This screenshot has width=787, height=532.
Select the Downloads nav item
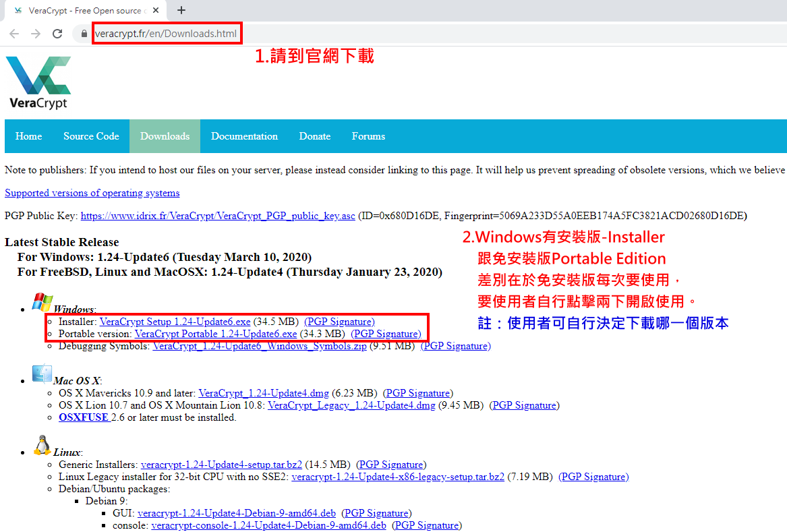coord(165,136)
